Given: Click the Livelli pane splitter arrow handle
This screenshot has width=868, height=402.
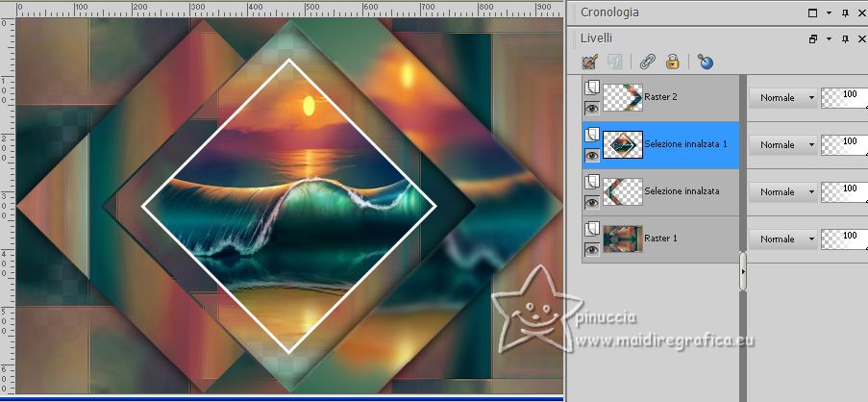Looking at the screenshot, I should [x=743, y=271].
